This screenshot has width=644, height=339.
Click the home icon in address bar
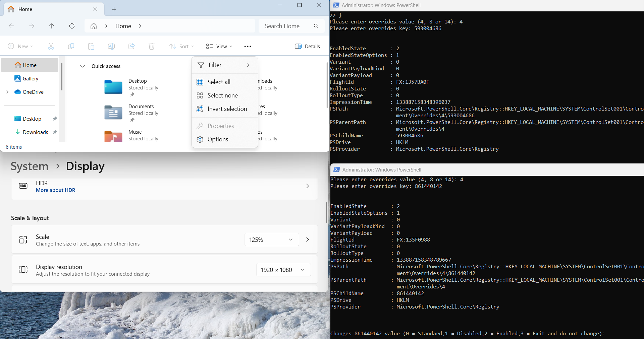pyautogui.click(x=94, y=26)
